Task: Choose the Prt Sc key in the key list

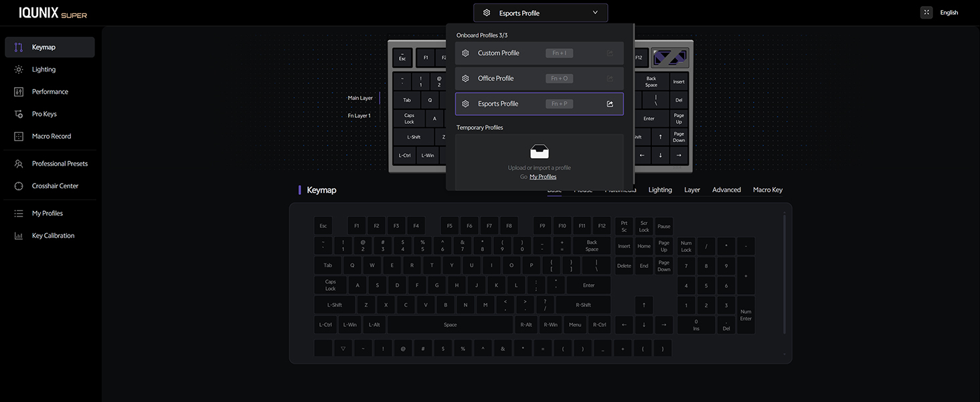Action: tap(624, 226)
